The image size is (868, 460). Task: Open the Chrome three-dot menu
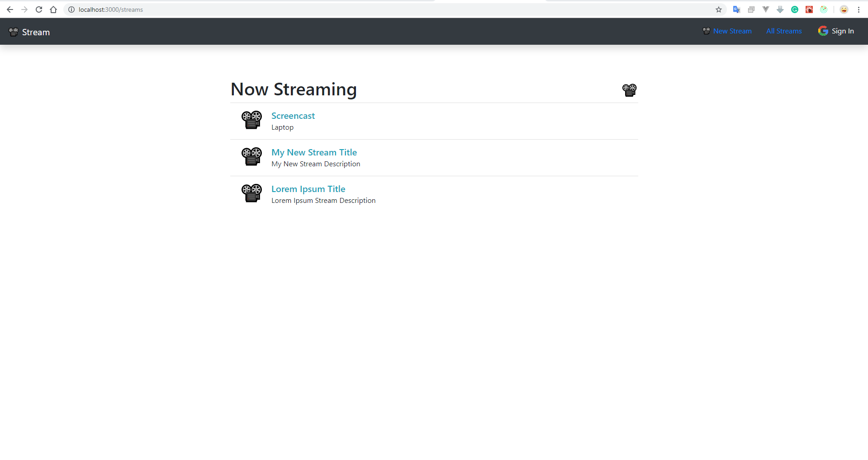[859, 9]
